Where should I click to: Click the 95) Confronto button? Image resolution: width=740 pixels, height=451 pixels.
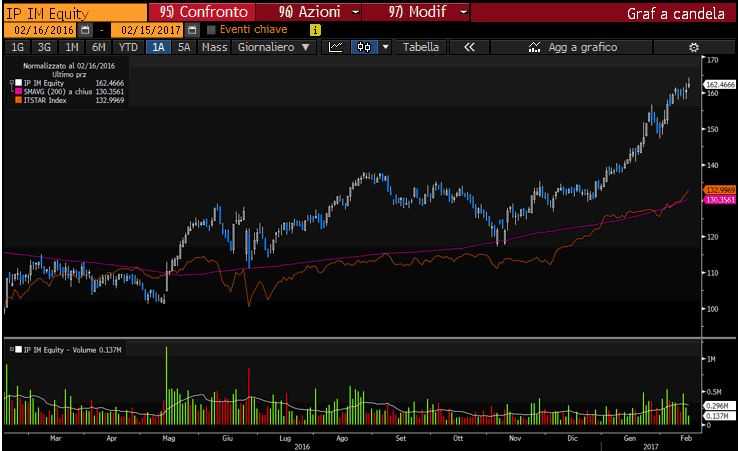pos(202,12)
